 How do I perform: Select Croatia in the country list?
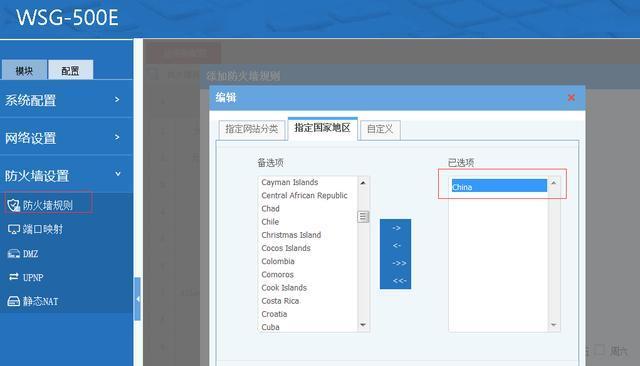(x=274, y=314)
